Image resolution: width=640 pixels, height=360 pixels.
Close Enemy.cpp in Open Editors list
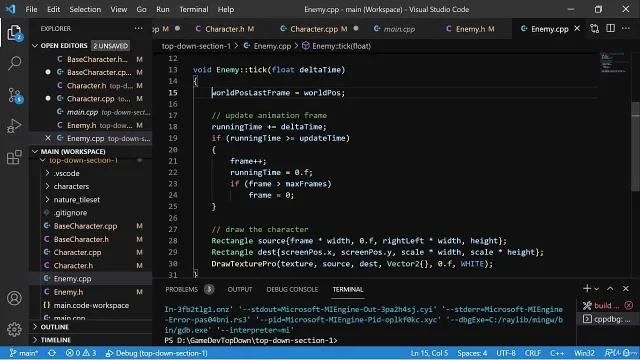pyautogui.click(x=48, y=138)
